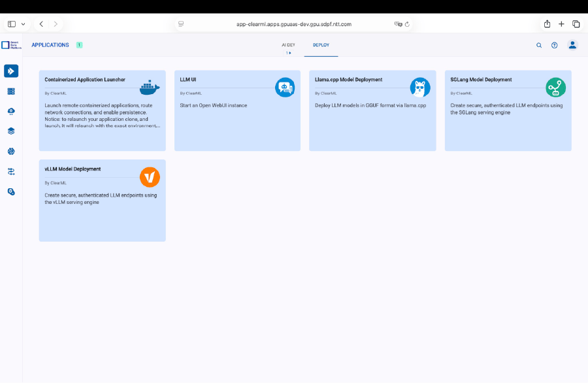Screen dimensions: 588x383
Task: Click the Docker whale icon on Containerized Application Launcher
Action: pyautogui.click(x=150, y=88)
